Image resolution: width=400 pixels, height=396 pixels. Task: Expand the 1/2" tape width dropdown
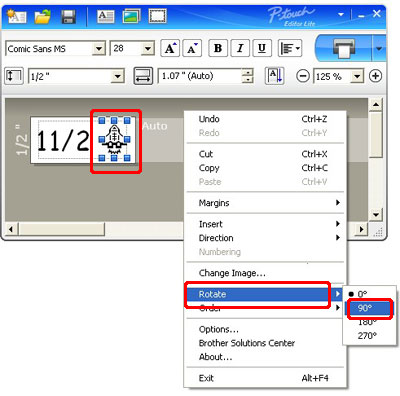(x=117, y=76)
